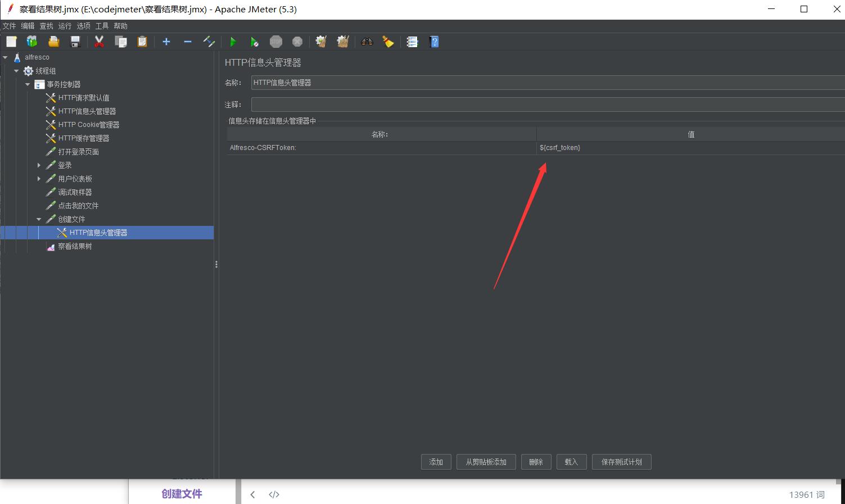
Task: Click the grey Stop test icon
Action: pos(276,42)
